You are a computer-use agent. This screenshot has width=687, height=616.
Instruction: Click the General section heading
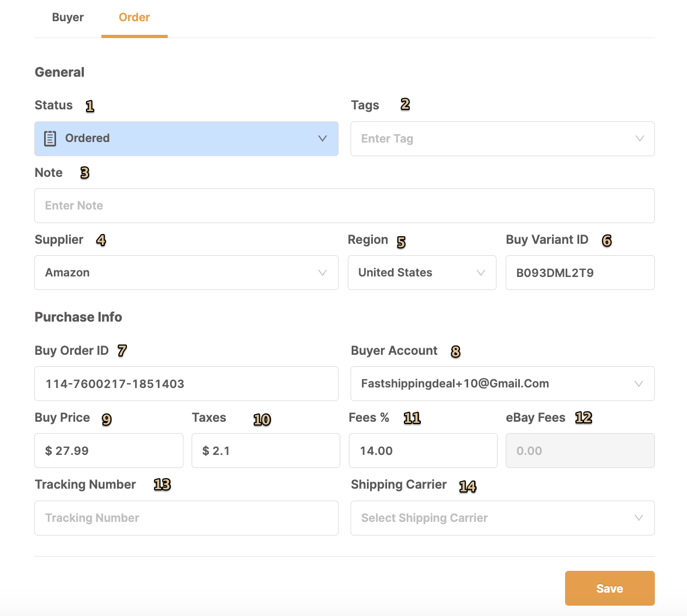click(x=59, y=72)
